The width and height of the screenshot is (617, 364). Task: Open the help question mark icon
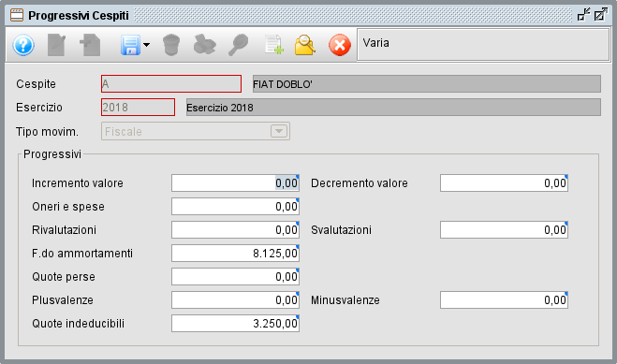point(23,45)
